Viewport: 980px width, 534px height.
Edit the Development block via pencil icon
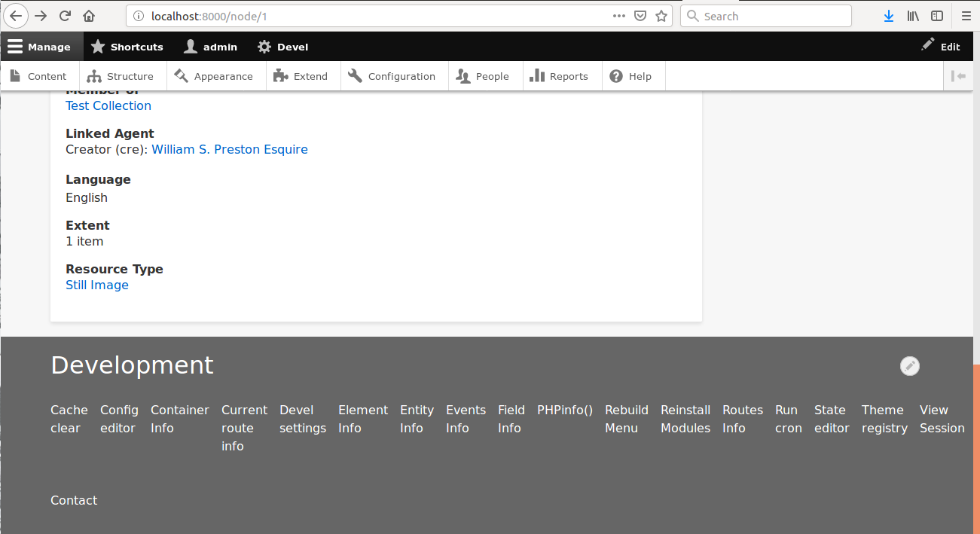pos(909,366)
